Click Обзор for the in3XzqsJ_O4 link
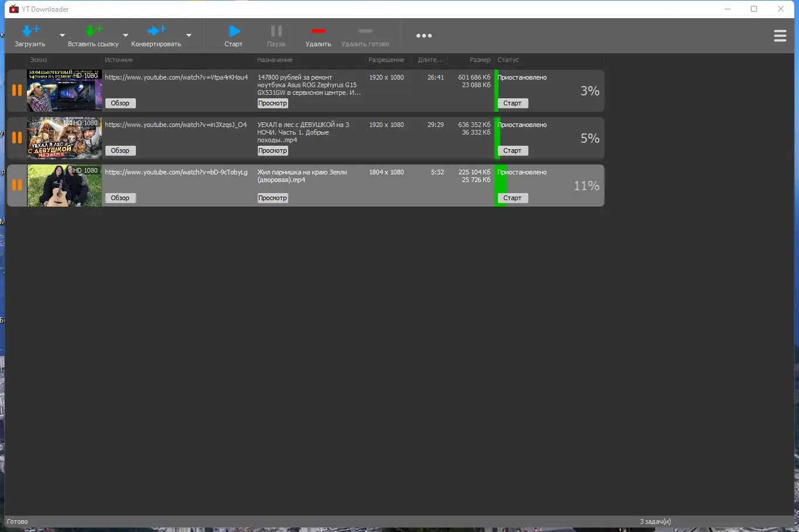The width and height of the screenshot is (799, 532). 120,150
